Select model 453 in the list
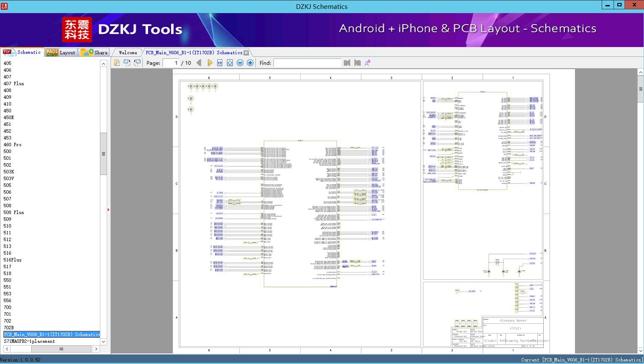 click(8, 138)
